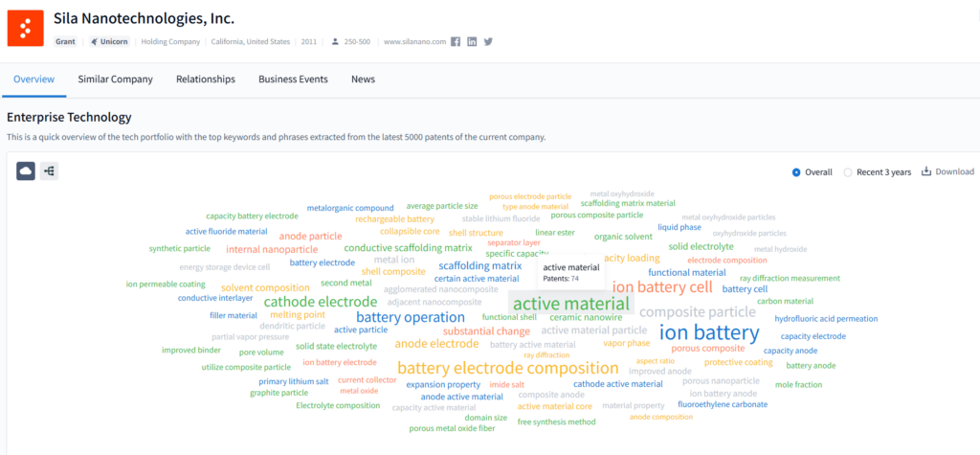The image size is (980, 455).
Task: Switch to word cloud view icon
Action: pyautogui.click(x=26, y=171)
